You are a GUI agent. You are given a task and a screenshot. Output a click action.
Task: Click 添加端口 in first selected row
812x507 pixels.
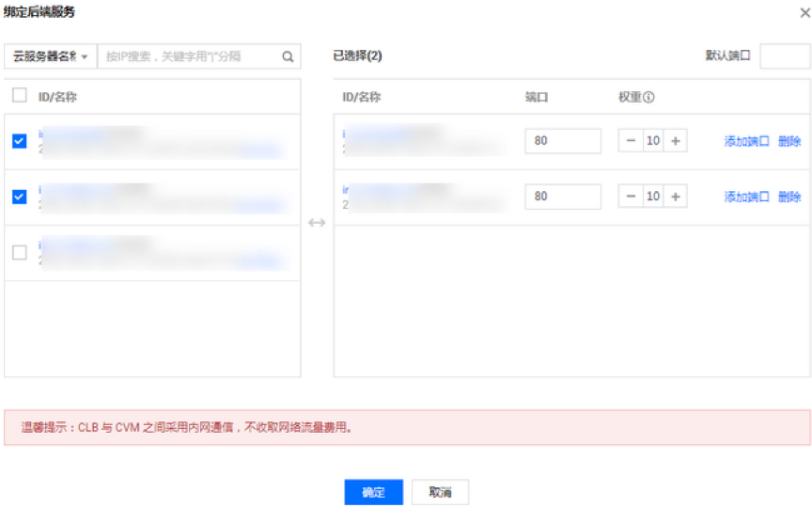[746, 141]
